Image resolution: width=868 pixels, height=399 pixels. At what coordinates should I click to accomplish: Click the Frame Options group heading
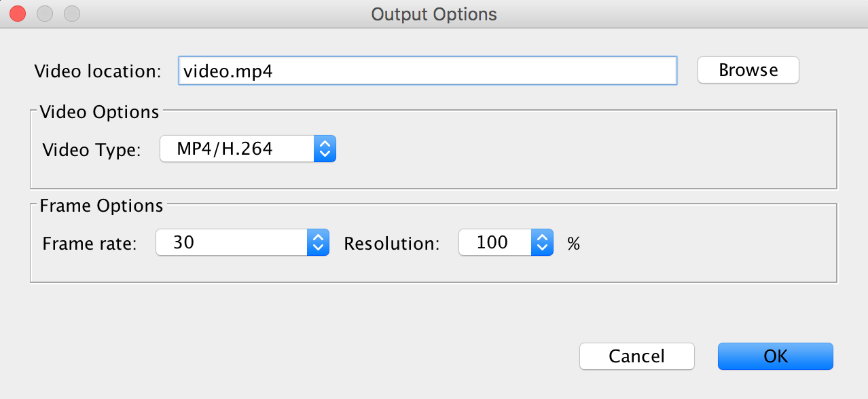(101, 206)
